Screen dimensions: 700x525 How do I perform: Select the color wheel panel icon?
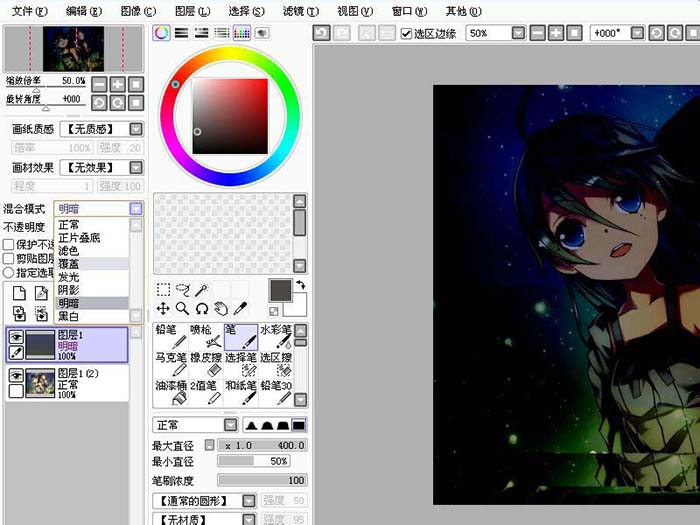[x=161, y=33]
